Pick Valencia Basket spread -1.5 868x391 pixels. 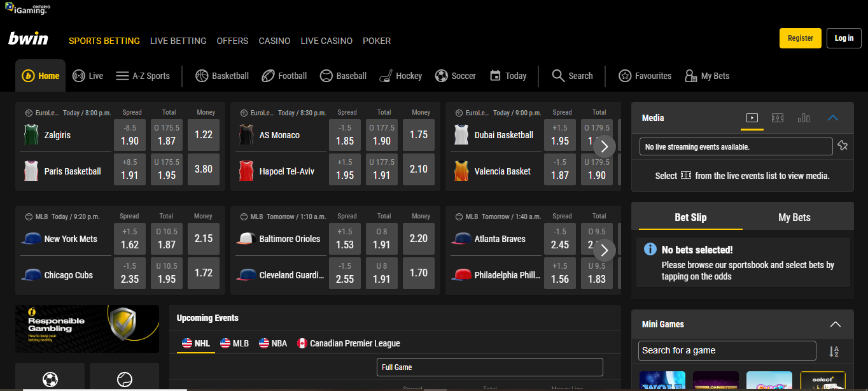(x=560, y=169)
